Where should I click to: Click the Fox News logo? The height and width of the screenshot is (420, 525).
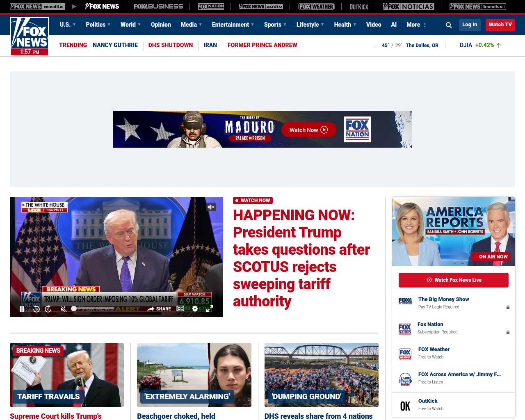tap(30, 36)
